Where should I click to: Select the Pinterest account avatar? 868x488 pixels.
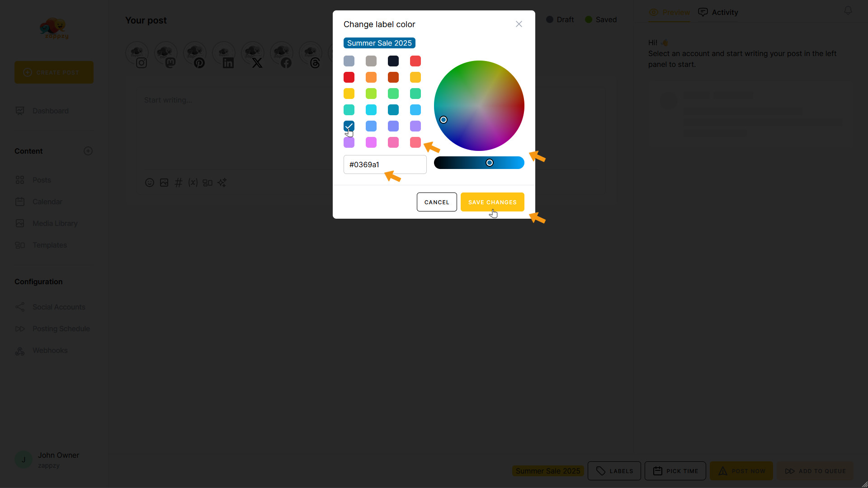pos(195,53)
